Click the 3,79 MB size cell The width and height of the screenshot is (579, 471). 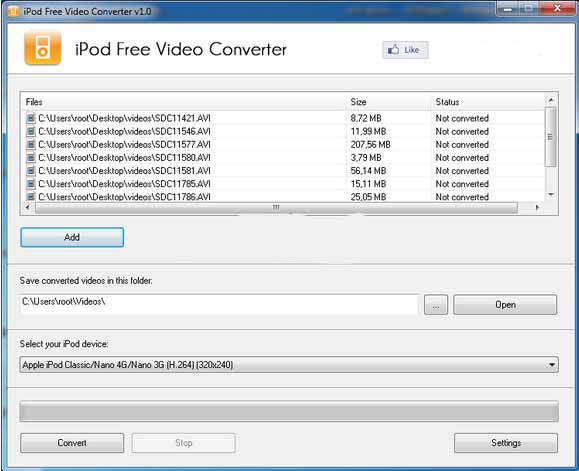click(366, 158)
